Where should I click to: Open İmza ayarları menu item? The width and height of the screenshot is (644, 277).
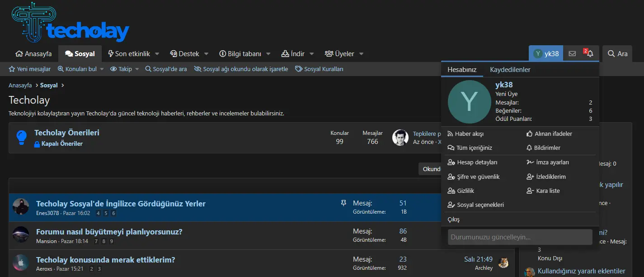tap(548, 162)
